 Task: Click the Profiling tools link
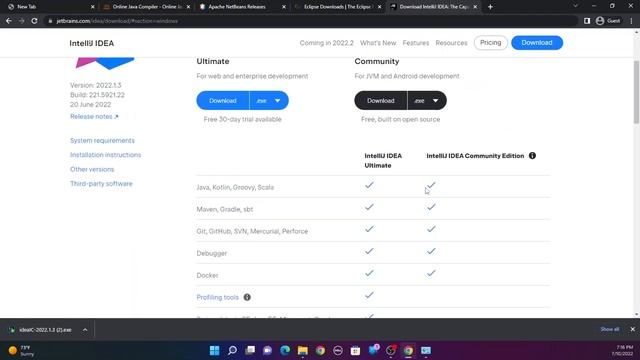tap(218, 297)
